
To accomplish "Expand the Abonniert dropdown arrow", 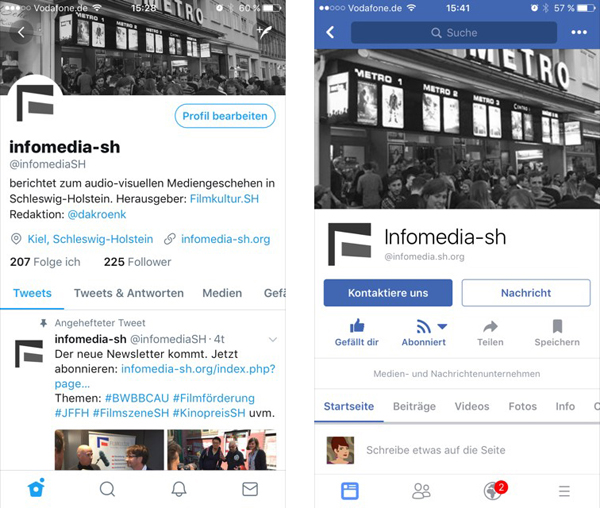I will click(442, 326).
